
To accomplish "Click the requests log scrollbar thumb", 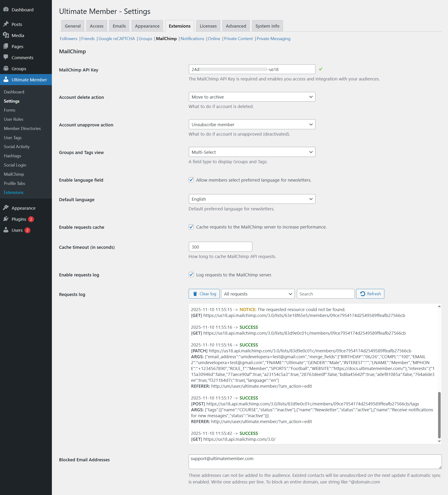I will (439, 415).
